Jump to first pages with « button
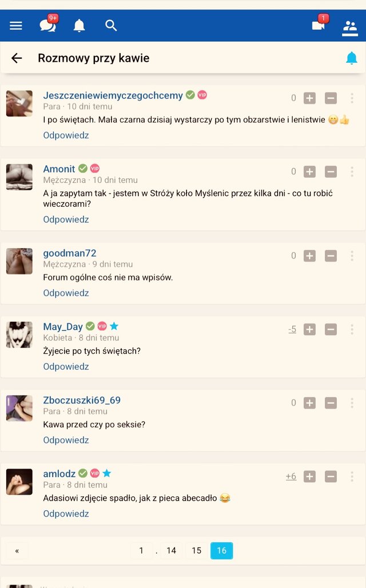366x588 pixels. 17,551
